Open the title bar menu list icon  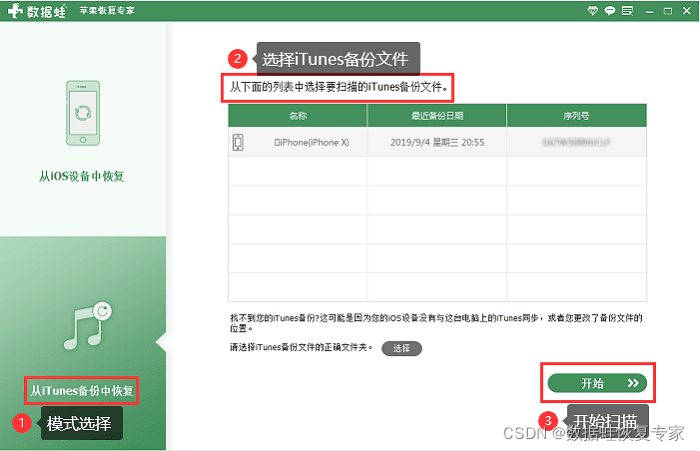point(628,11)
